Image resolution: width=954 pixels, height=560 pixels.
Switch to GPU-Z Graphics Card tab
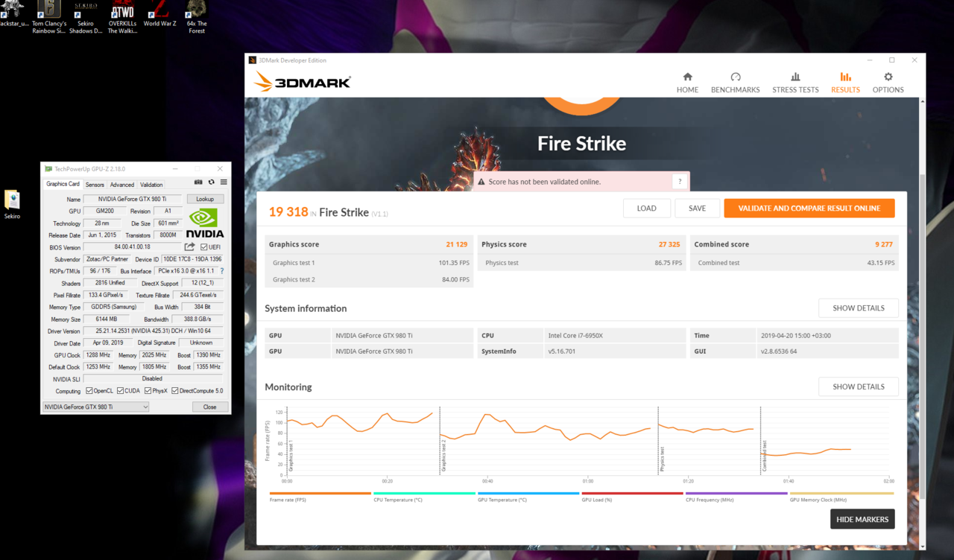pyautogui.click(x=63, y=184)
